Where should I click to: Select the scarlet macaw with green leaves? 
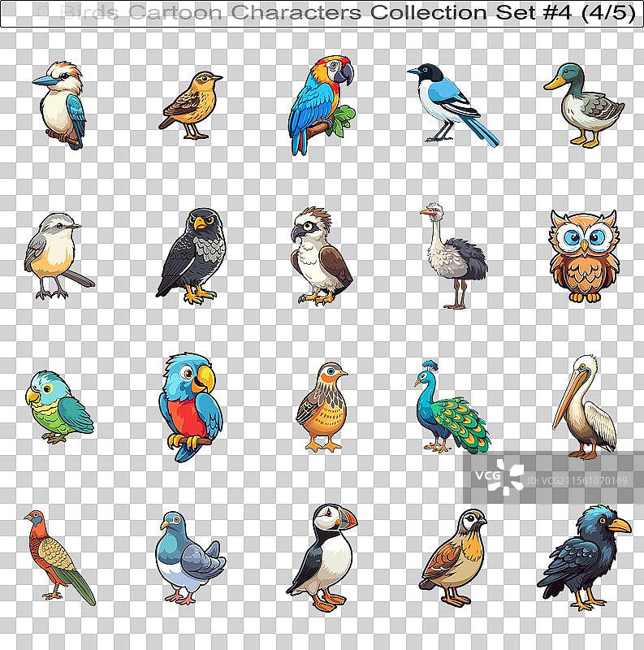(320, 103)
